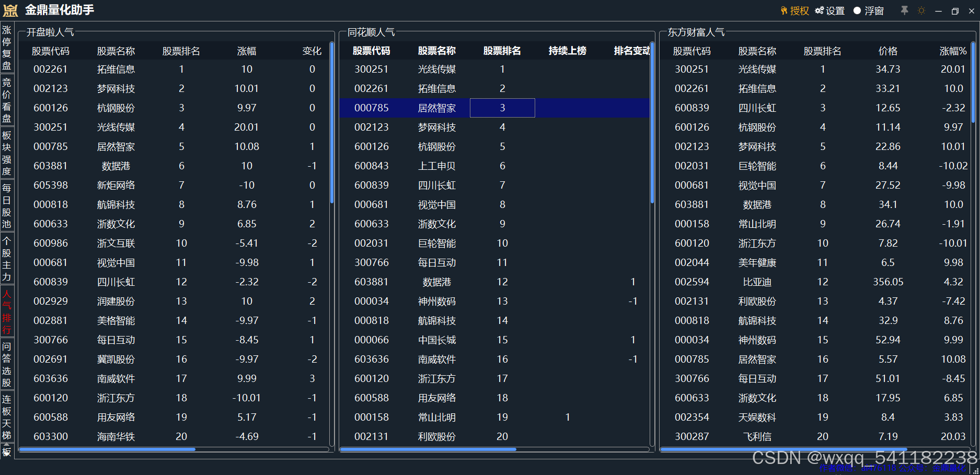
Task: Sort 同花顺人气 by 股票排名 header
Action: pyautogui.click(x=502, y=51)
